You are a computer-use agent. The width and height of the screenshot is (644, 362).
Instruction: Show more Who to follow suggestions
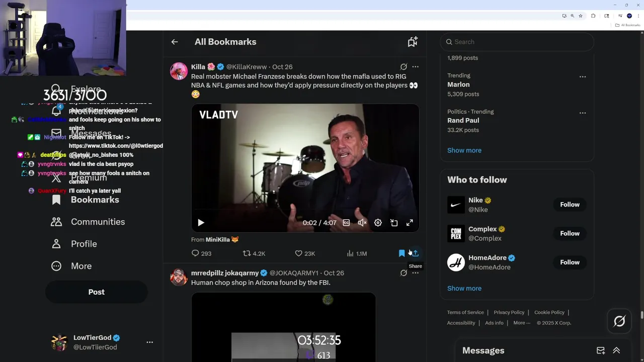coord(464,288)
